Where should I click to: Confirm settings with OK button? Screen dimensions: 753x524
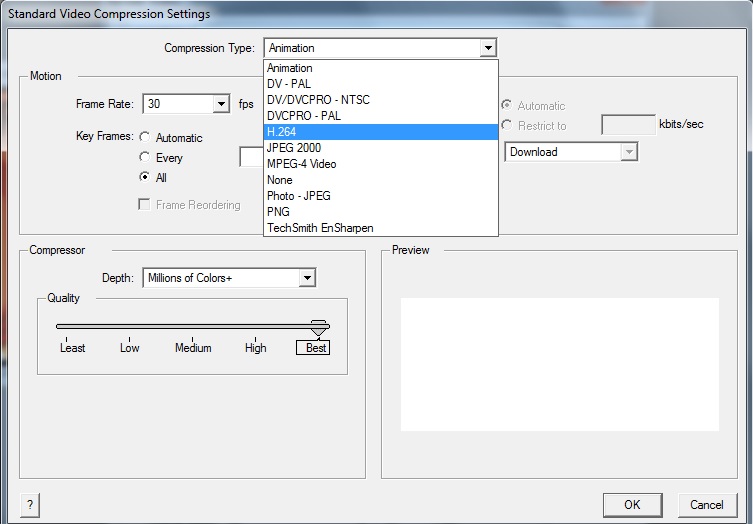tap(632, 505)
